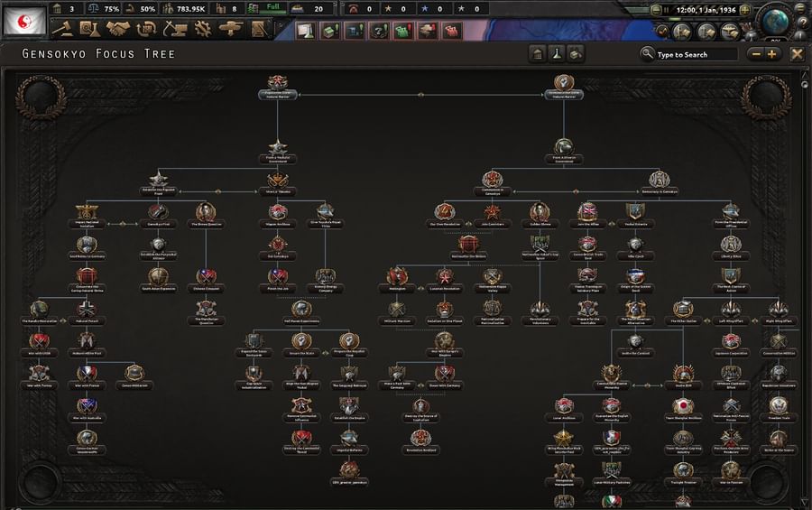Click the political power counter showing 3
The width and height of the screenshot is (812, 510).
pyautogui.click(x=65, y=8)
